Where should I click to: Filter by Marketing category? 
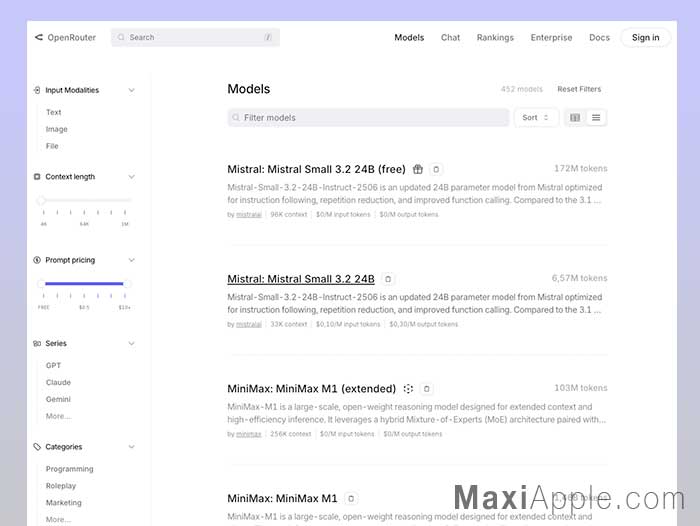tap(63, 503)
